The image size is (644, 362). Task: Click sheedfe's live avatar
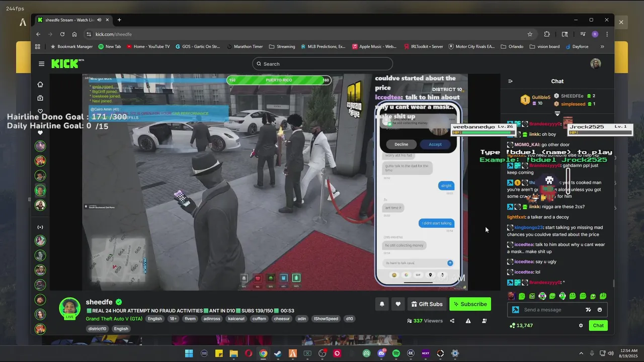69,308
